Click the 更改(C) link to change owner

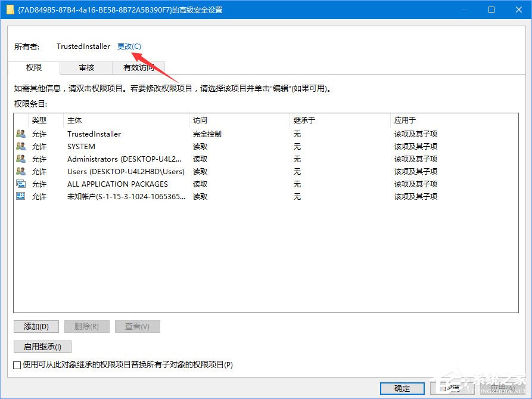pyautogui.click(x=129, y=46)
